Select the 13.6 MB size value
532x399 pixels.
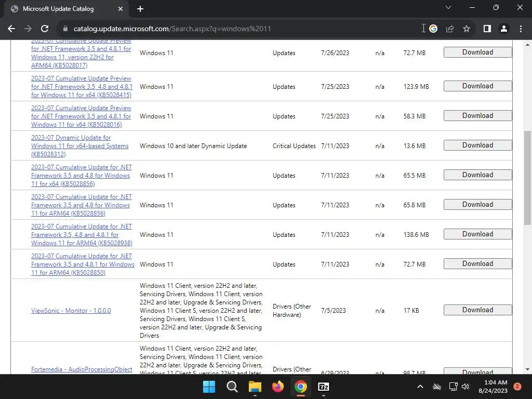pyautogui.click(x=414, y=146)
